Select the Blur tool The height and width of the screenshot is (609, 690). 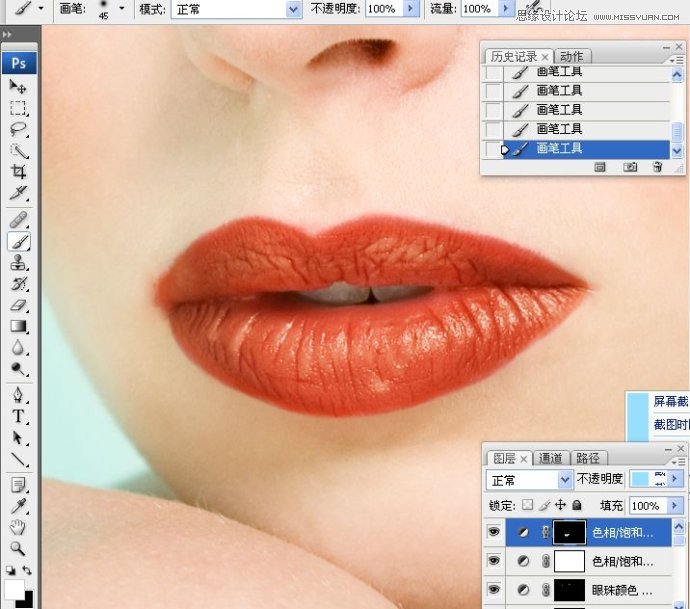pyautogui.click(x=18, y=348)
